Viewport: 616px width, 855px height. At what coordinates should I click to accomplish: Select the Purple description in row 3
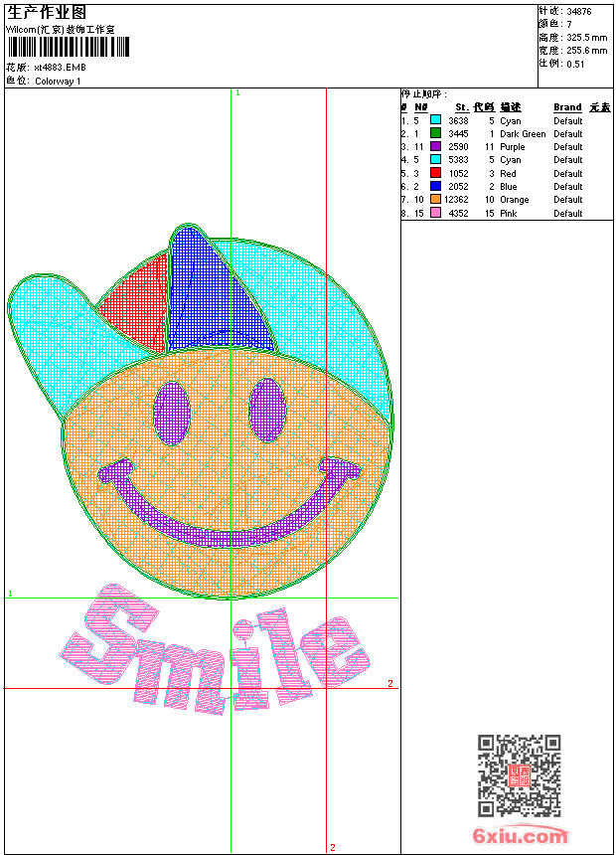pos(513,147)
